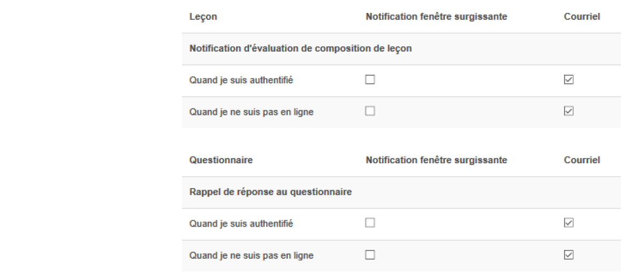The width and height of the screenshot is (644, 275).
Task: Select "Notification d'évaluation de composition de leçon" row
Action: pyautogui.click(x=301, y=48)
